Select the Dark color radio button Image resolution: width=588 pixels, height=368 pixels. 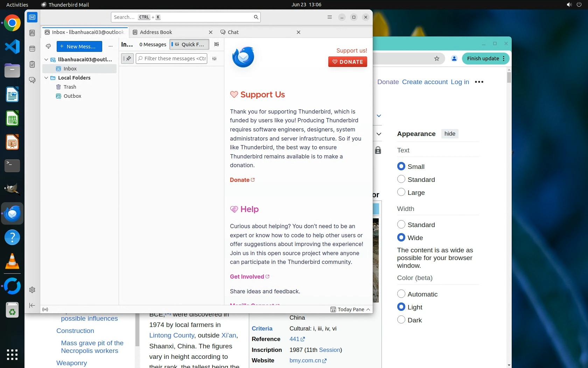401,320
